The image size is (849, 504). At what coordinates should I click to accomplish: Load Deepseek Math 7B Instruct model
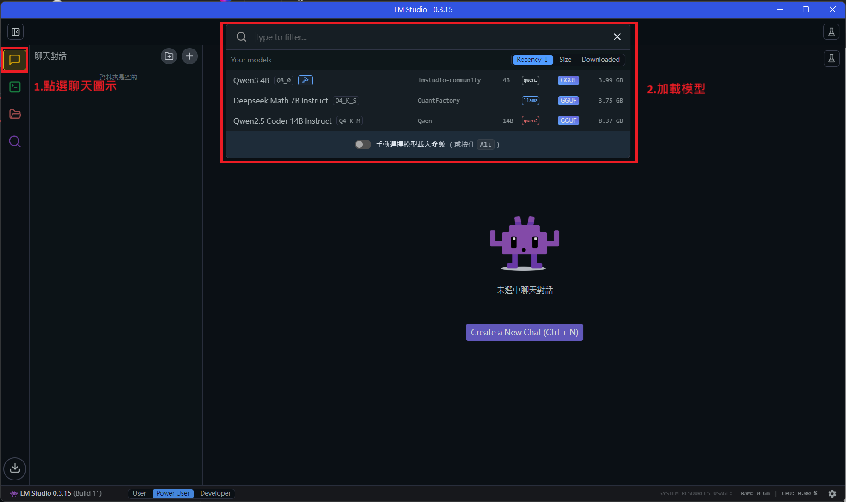[x=281, y=101]
